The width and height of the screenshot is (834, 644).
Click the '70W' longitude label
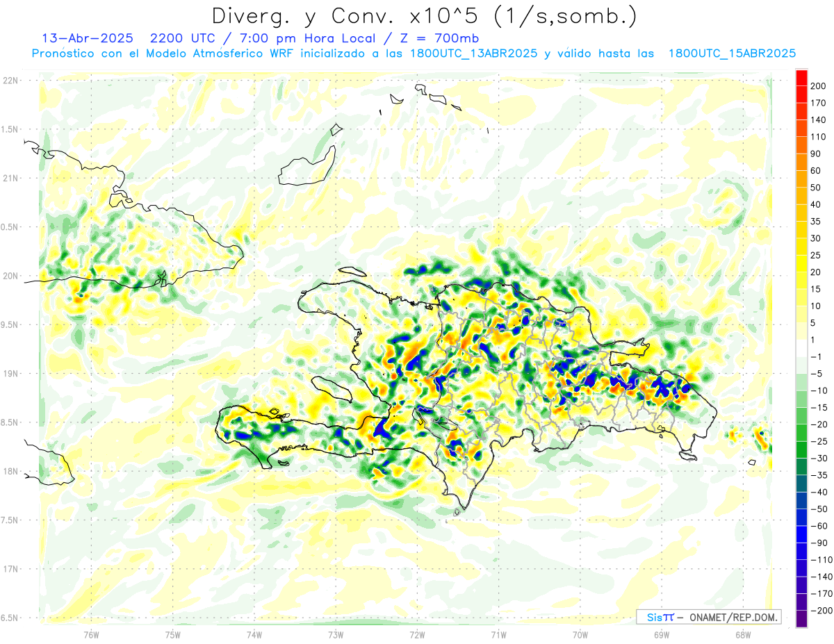(x=580, y=634)
